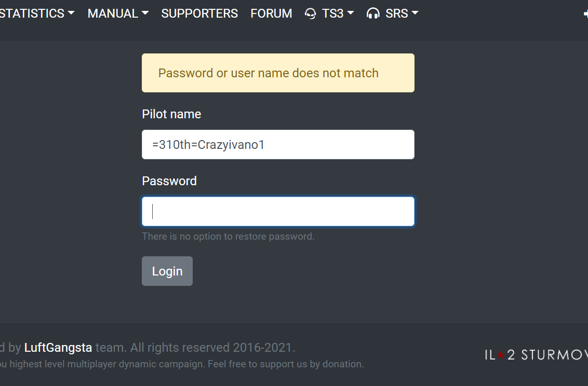Go to the SUPPORTERS page

click(199, 13)
